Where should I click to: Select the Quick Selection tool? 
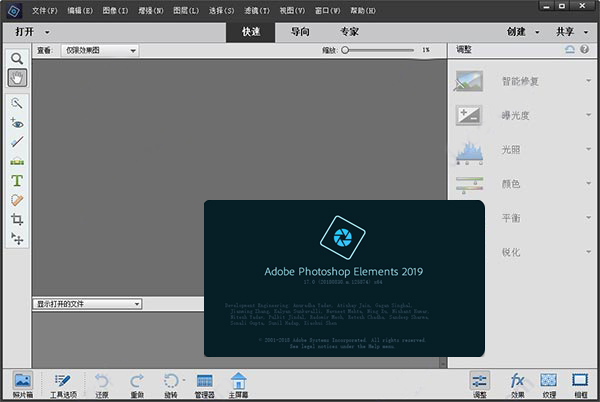pyautogui.click(x=17, y=103)
